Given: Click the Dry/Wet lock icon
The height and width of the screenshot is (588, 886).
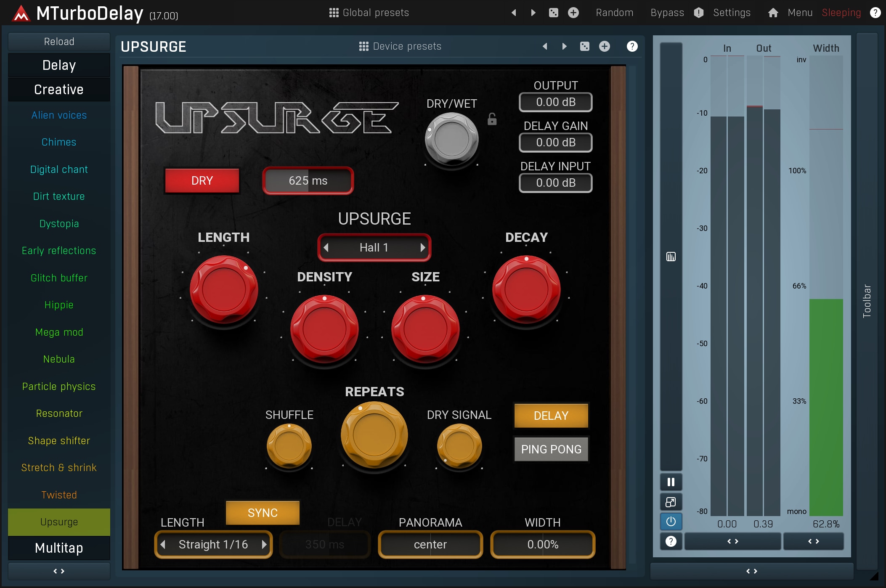Looking at the screenshot, I should (x=492, y=119).
